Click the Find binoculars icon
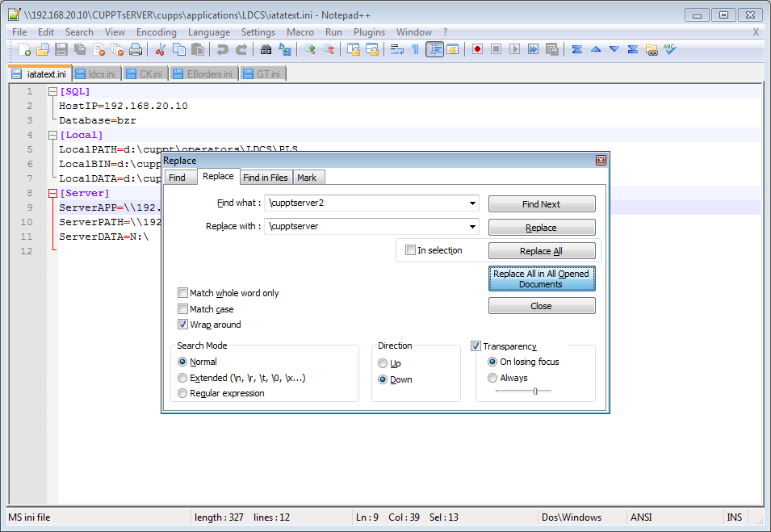The width and height of the screenshot is (771, 532). 266,50
